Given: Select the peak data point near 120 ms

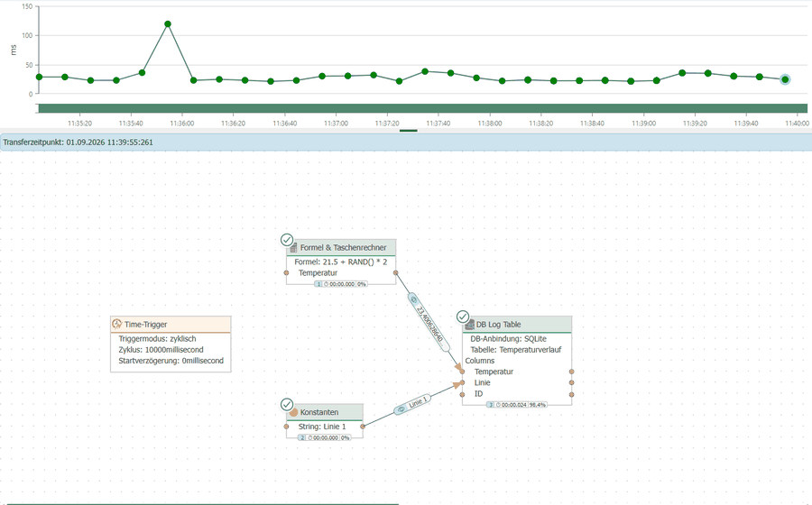Looking at the screenshot, I should [168, 23].
